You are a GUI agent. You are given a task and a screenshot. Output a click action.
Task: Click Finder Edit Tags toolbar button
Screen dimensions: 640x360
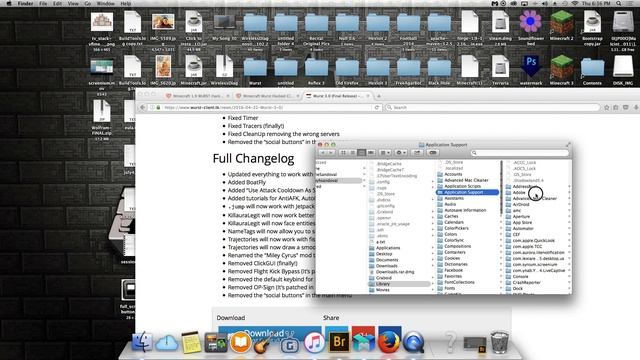(x=433, y=153)
